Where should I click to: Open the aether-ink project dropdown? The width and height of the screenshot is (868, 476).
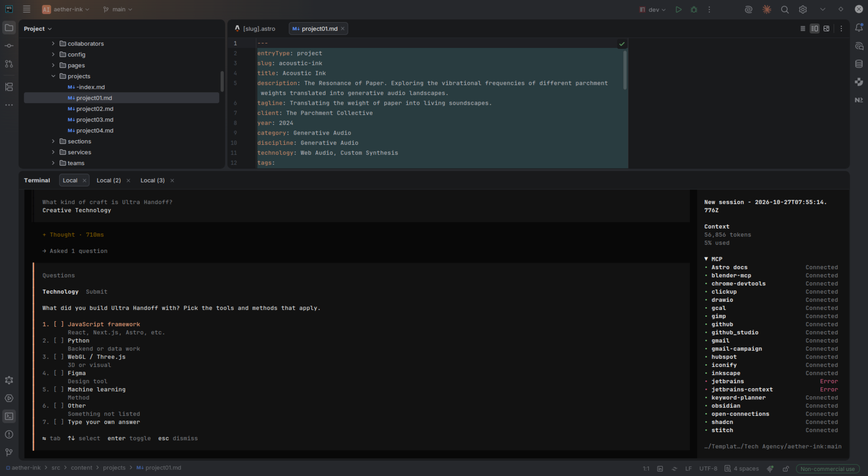(x=66, y=9)
